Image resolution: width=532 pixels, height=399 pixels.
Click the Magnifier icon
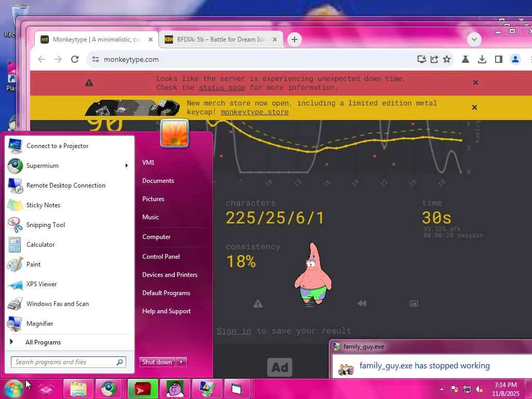pyautogui.click(x=15, y=323)
